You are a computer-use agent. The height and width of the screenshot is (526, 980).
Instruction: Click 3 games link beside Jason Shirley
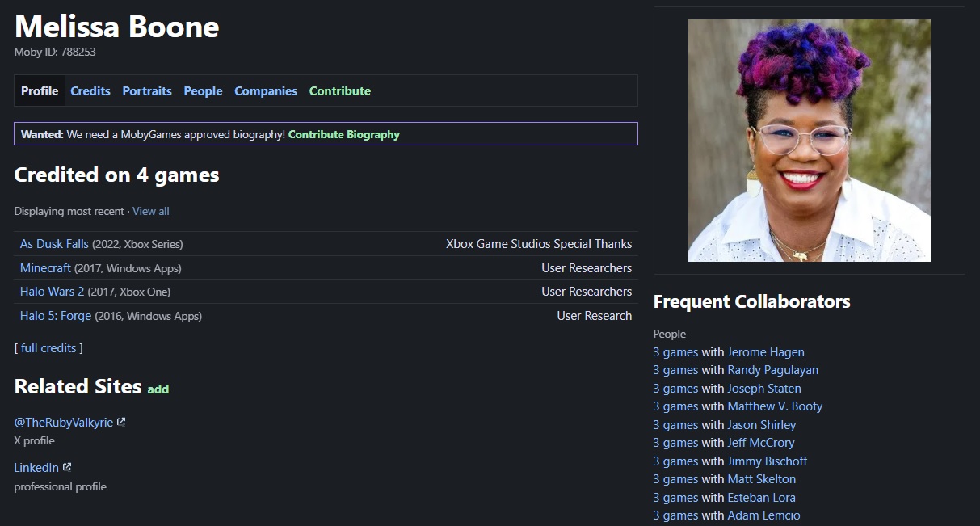pos(675,425)
